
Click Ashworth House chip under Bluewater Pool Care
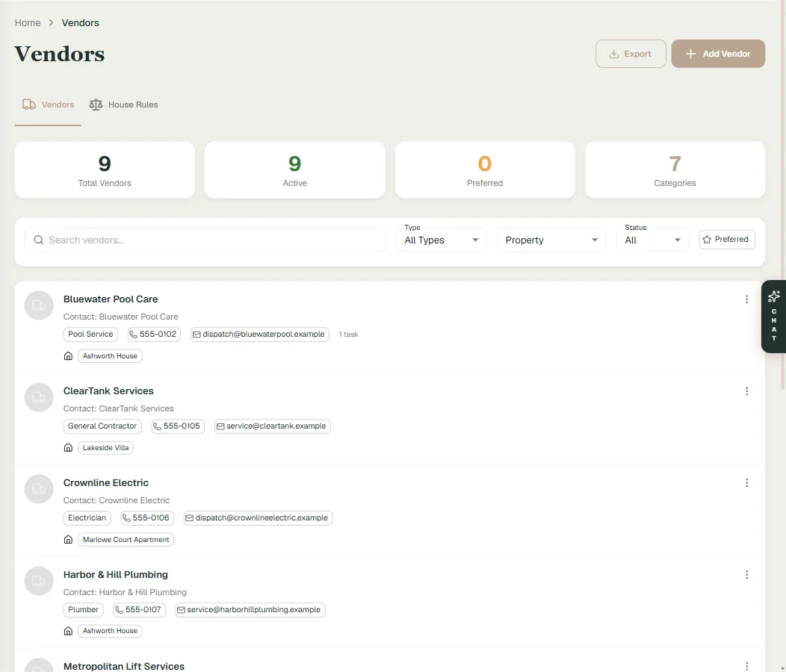click(110, 356)
